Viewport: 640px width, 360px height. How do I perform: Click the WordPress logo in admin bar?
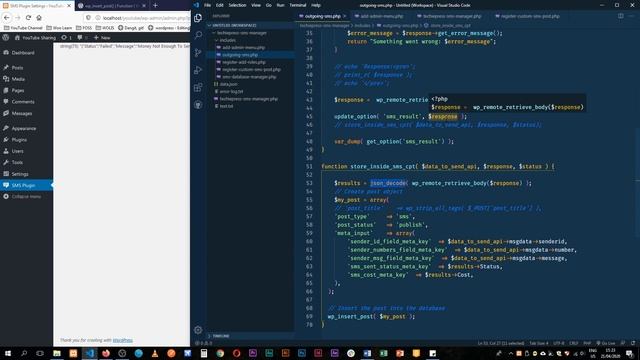(x=6, y=38)
